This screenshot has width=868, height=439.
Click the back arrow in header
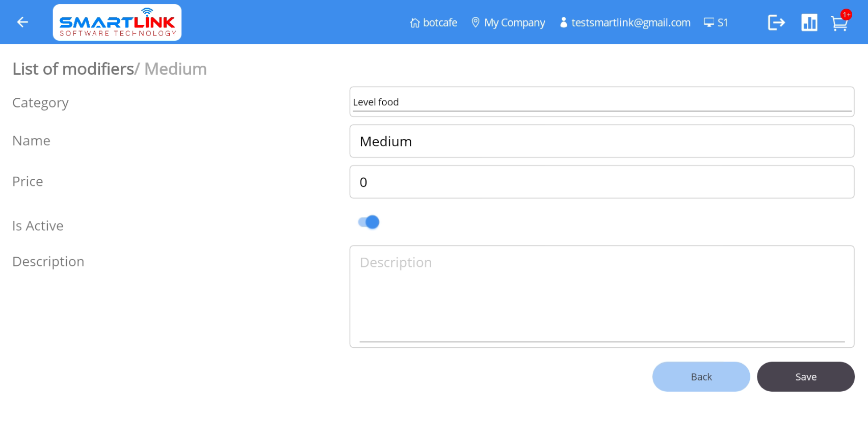(x=22, y=22)
